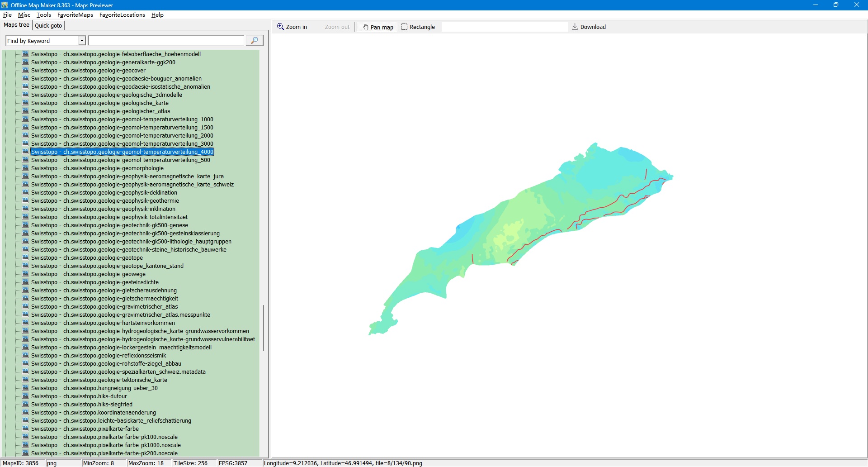Viewport: 868px width, 467px height.
Task: Click the Download button
Action: pyautogui.click(x=589, y=27)
